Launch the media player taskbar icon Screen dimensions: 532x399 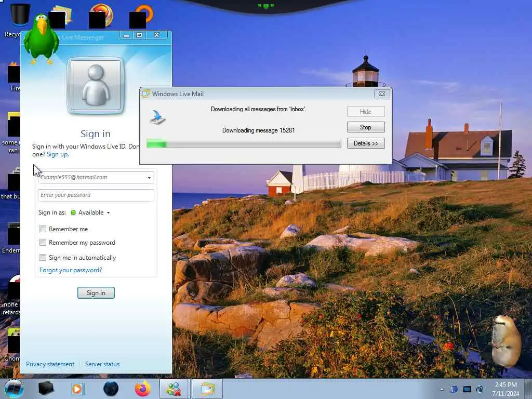[x=77, y=389]
